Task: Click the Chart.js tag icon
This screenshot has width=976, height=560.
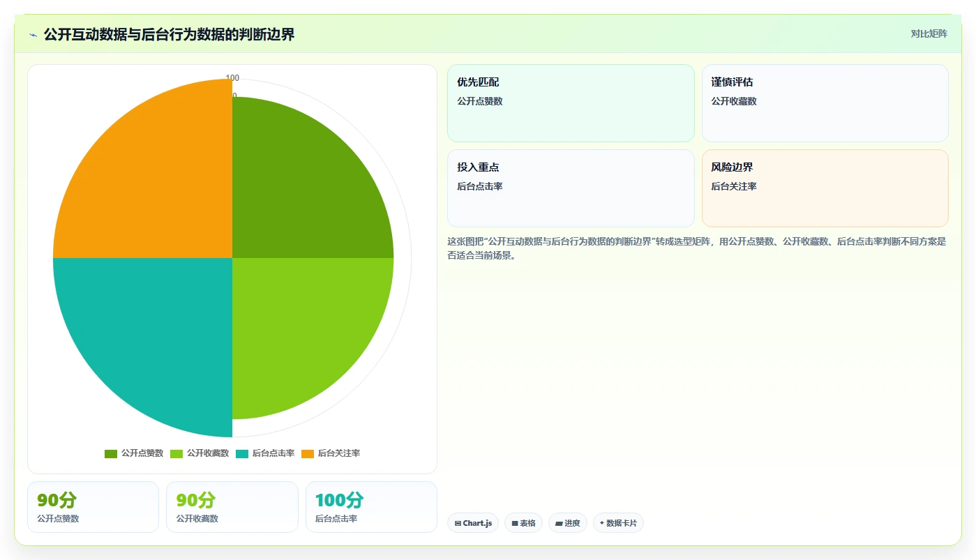Action: (x=458, y=523)
